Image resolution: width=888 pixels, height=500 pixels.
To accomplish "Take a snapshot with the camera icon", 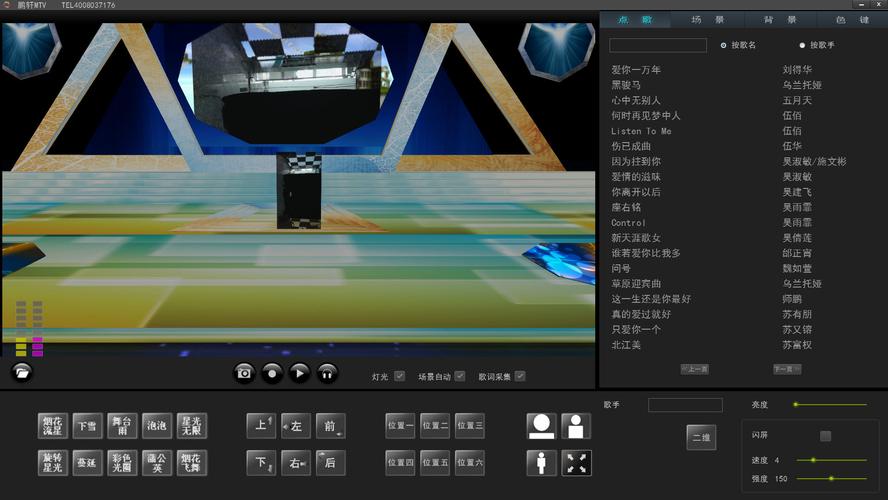I will coord(243,373).
